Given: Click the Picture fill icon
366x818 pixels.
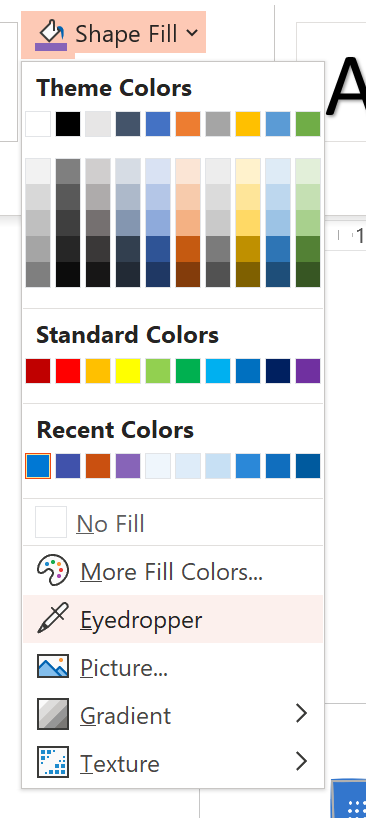Looking at the screenshot, I should coord(53,666).
